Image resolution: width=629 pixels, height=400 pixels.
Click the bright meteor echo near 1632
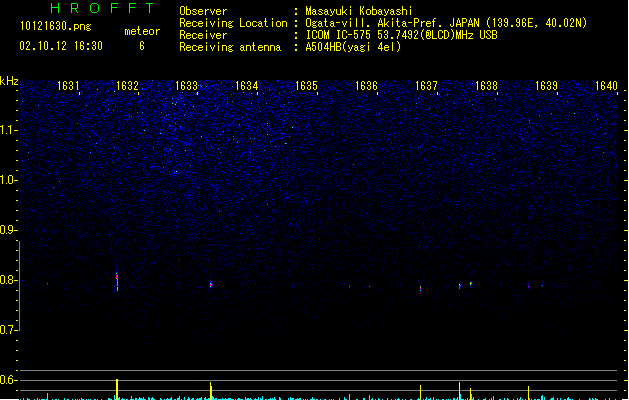coord(117,281)
